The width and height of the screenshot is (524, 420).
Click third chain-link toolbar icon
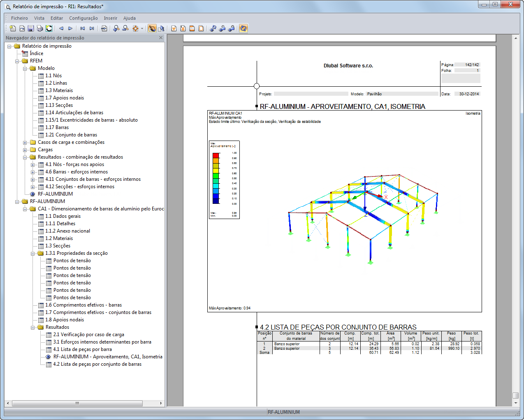click(231, 28)
